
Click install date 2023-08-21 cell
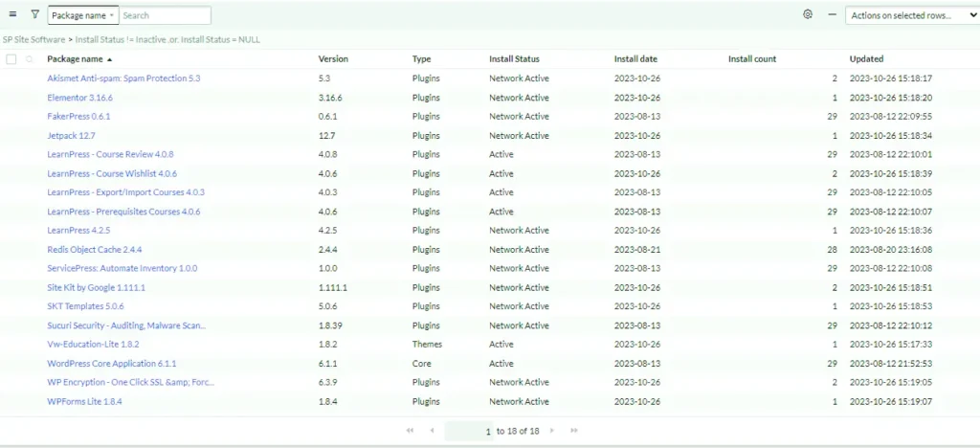[x=637, y=250]
